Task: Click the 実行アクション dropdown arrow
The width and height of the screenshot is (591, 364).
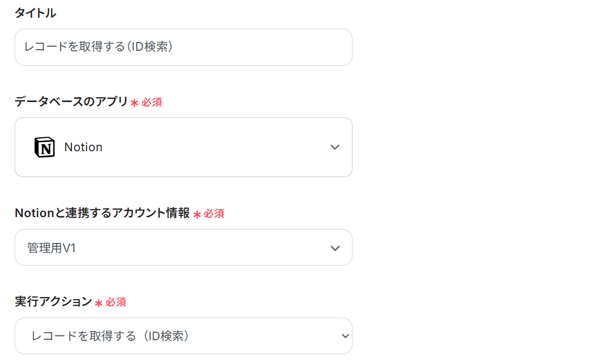Action: pyautogui.click(x=346, y=336)
